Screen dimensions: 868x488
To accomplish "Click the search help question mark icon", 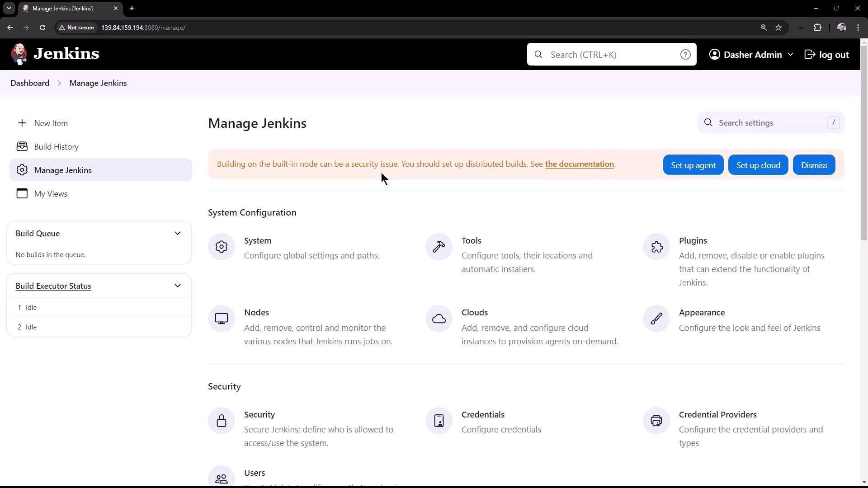I will [x=685, y=55].
